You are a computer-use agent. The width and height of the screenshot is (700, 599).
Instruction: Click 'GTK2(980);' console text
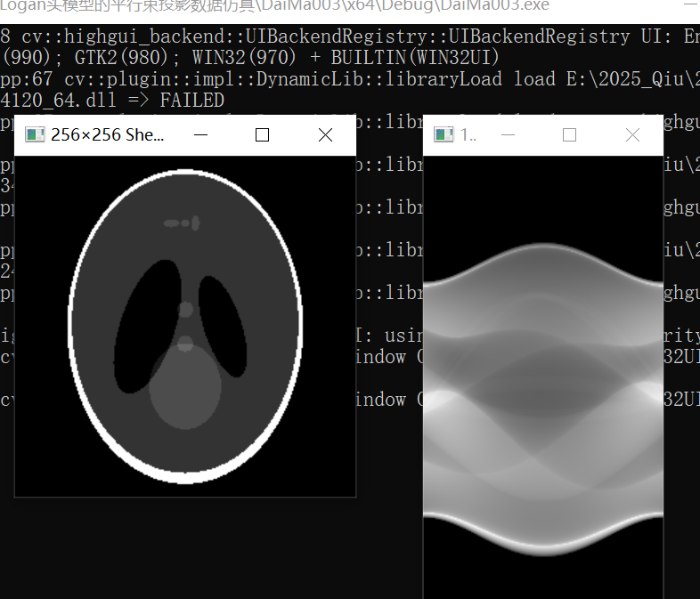(126, 58)
